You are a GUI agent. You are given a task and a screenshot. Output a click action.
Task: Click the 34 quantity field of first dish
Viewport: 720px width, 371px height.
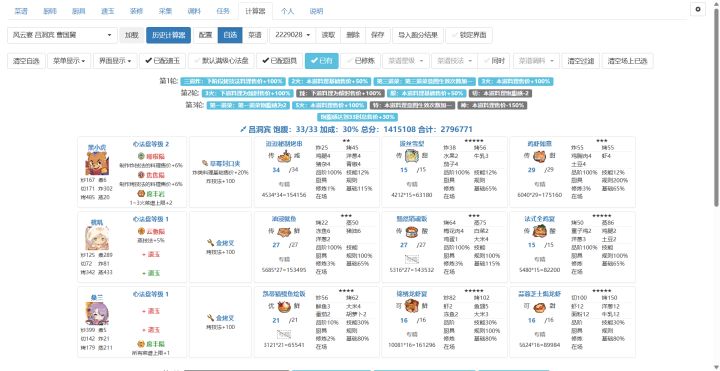pos(276,170)
